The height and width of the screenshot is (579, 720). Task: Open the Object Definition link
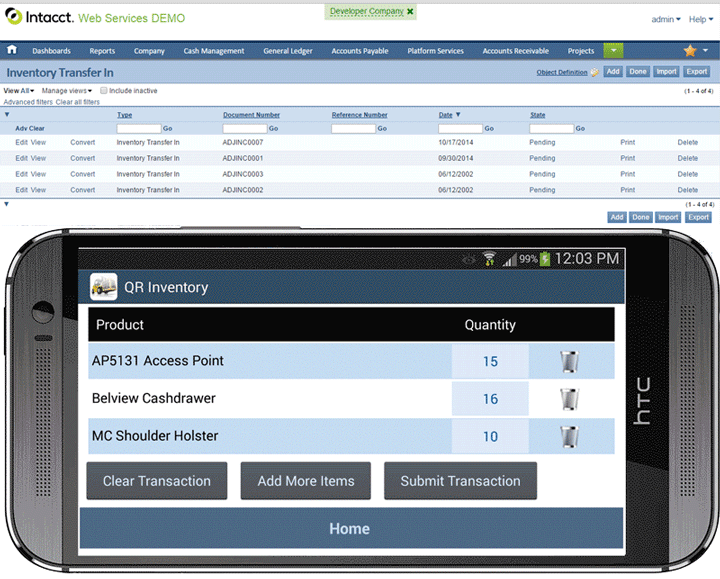click(x=562, y=73)
